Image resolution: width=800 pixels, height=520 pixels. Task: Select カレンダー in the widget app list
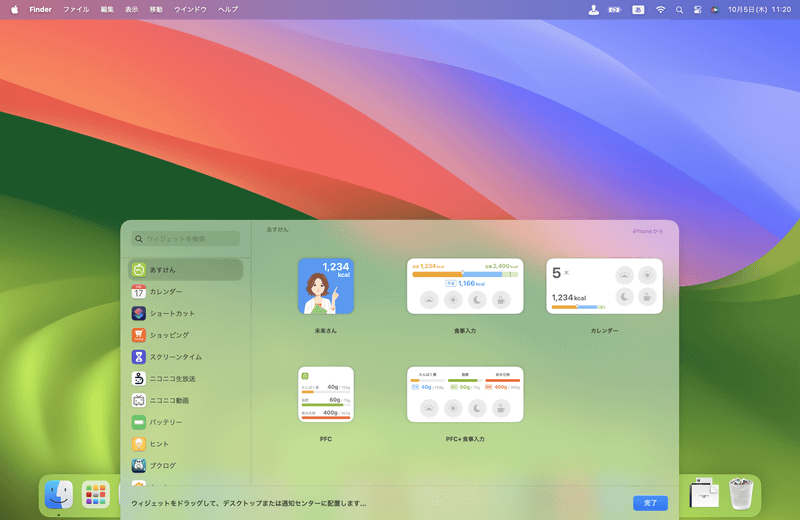(185, 291)
